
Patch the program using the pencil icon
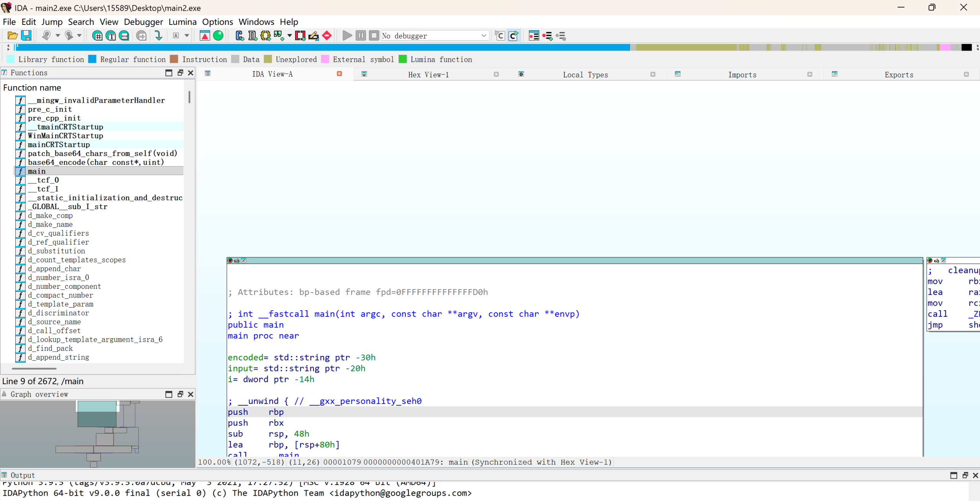point(314,35)
